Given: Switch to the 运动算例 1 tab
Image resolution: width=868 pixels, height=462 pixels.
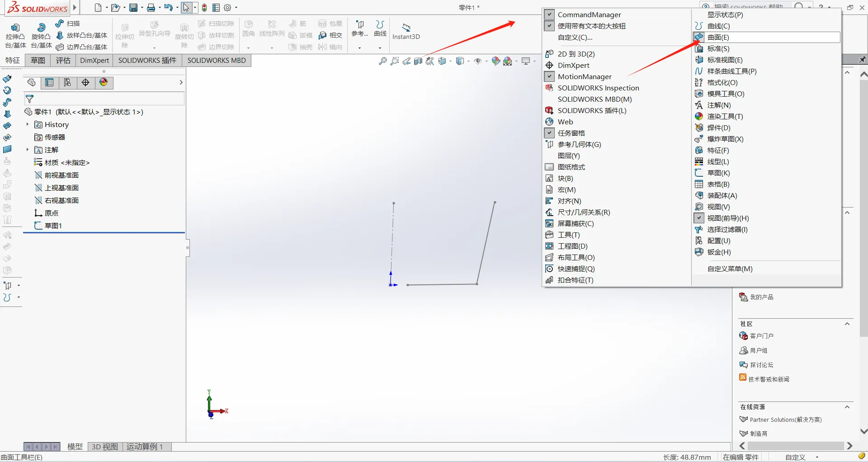Looking at the screenshot, I should (145, 447).
